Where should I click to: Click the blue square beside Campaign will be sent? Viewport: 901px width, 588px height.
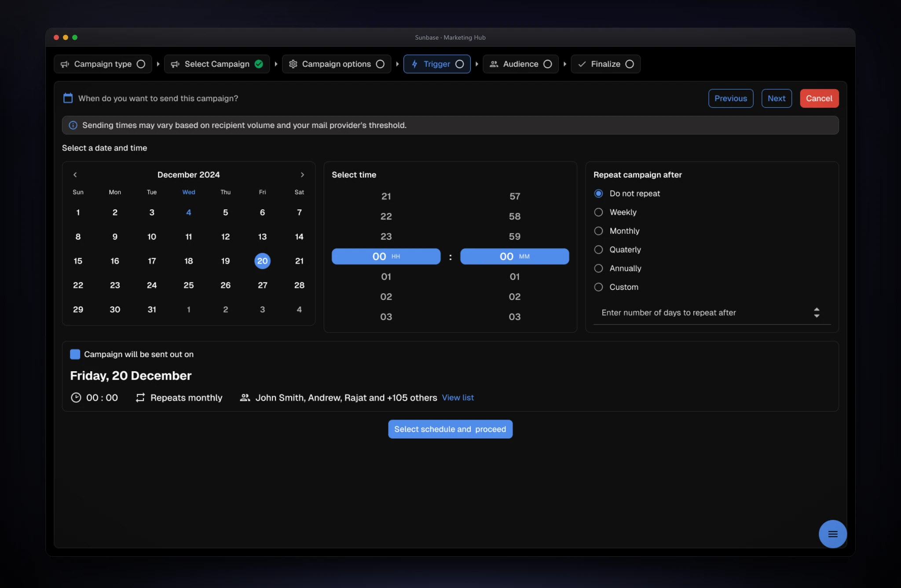[x=75, y=354]
